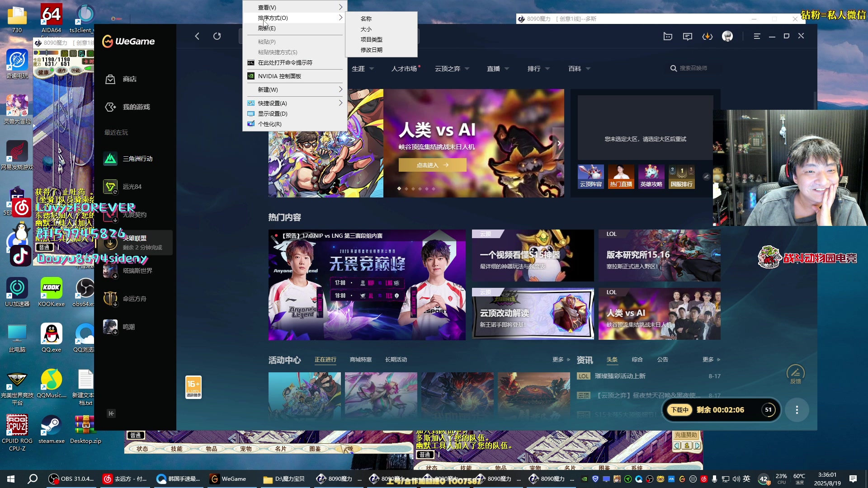Screen dimensions: 868x488
Task: Switch to 长期活动 activity tab
Action: [396, 360]
